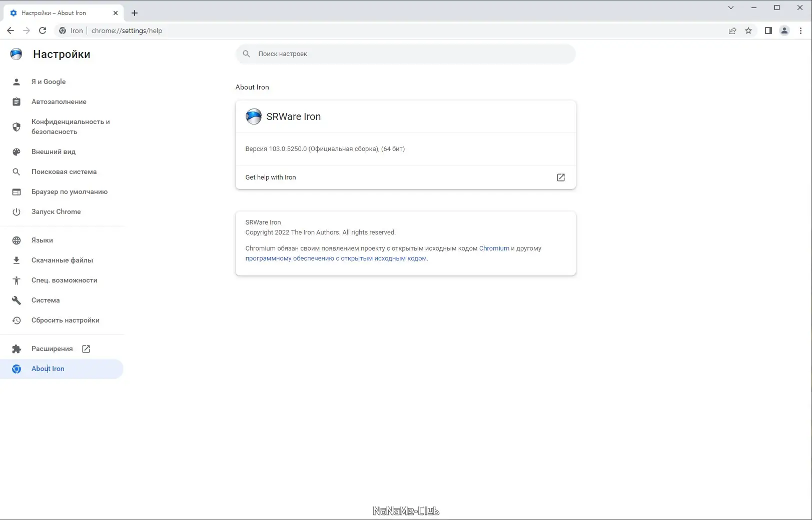Click the version text 'Версия 103.0.5250.0'
The height and width of the screenshot is (520, 812).
276,148
